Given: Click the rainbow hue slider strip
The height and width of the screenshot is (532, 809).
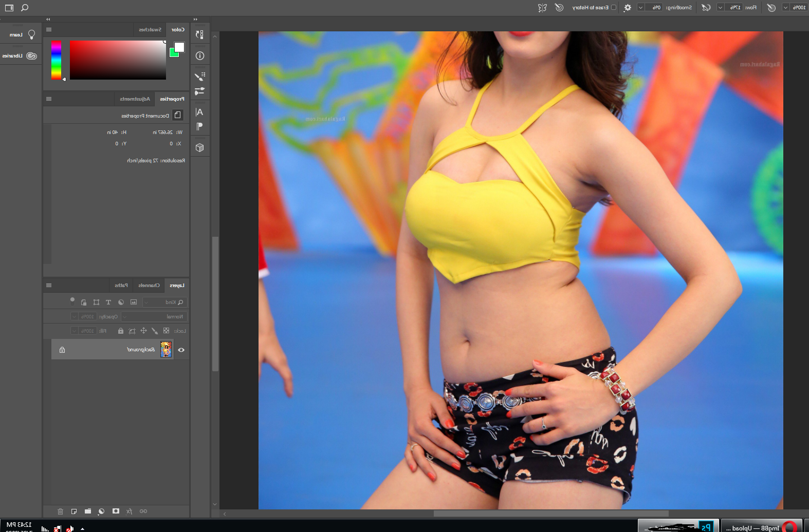Looking at the screenshot, I should click(x=56, y=60).
